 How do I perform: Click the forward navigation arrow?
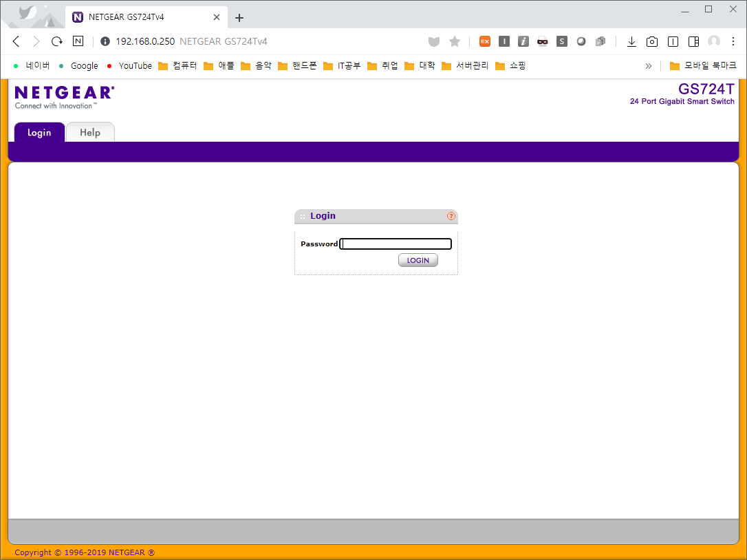(x=36, y=41)
